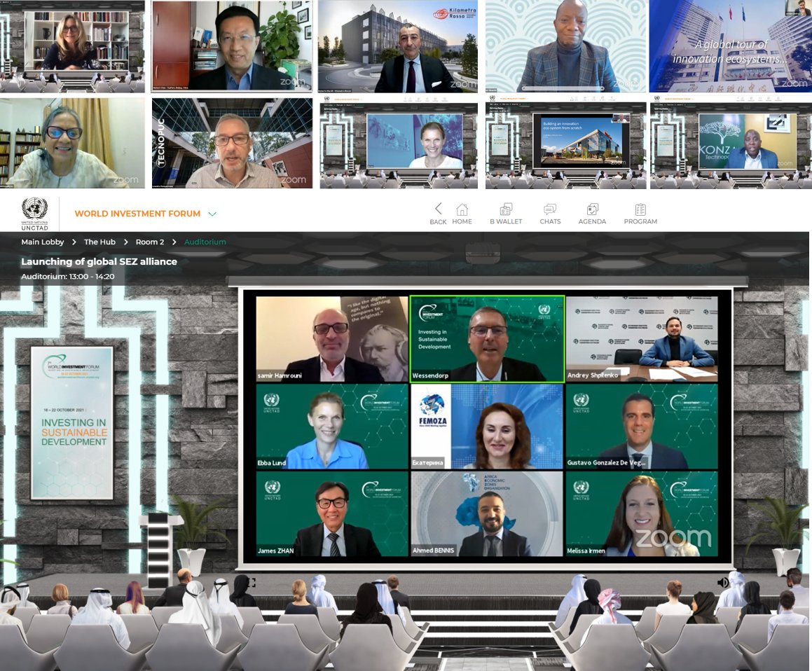Image resolution: width=812 pixels, height=671 pixels.
Task: Open the Program icon
Action: click(x=640, y=210)
